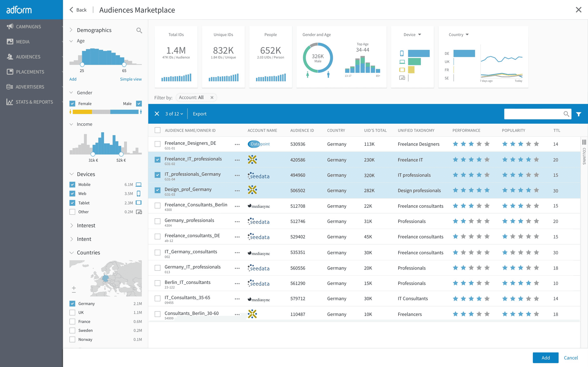Click the Age slider handle at 25
This screenshot has width=588, height=367.
pyautogui.click(x=82, y=64)
